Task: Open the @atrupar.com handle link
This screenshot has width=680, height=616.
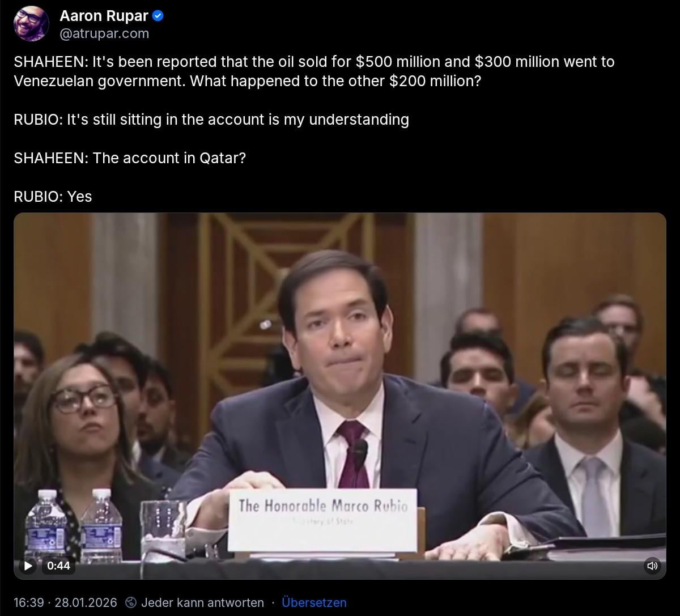Action: click(104, 33)
